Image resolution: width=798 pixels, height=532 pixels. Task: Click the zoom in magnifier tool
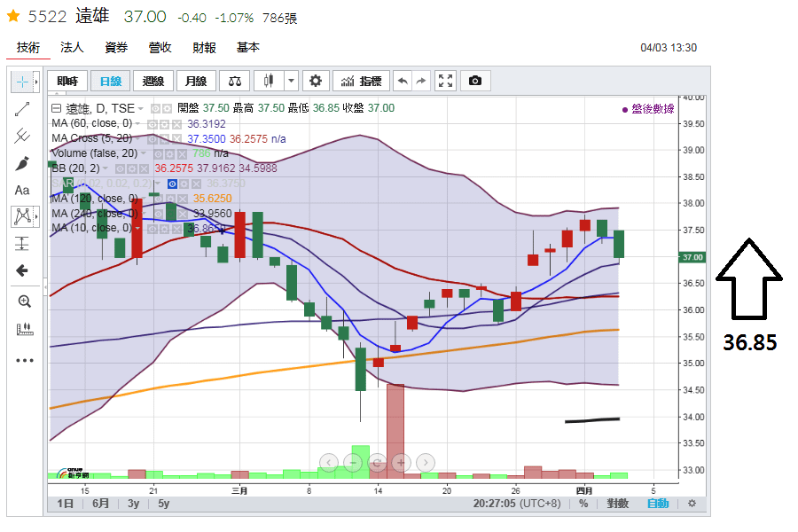[24, 301]
